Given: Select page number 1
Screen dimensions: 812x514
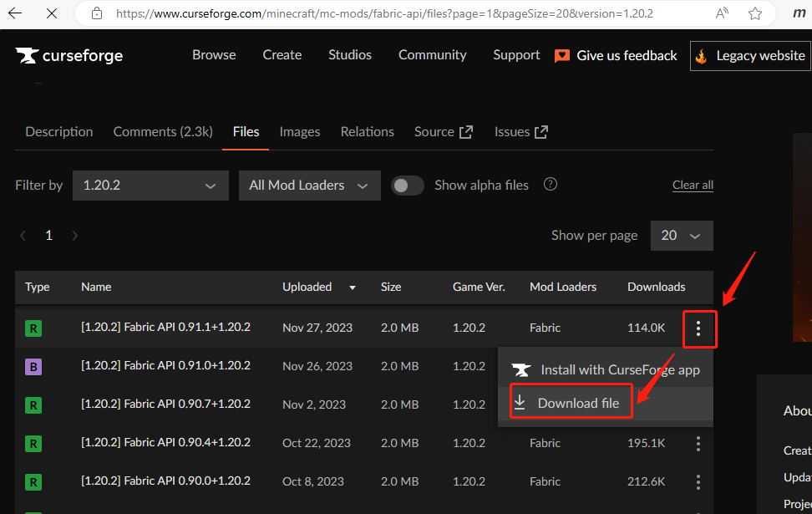Looking at the screenshot, I should (48, 236).
